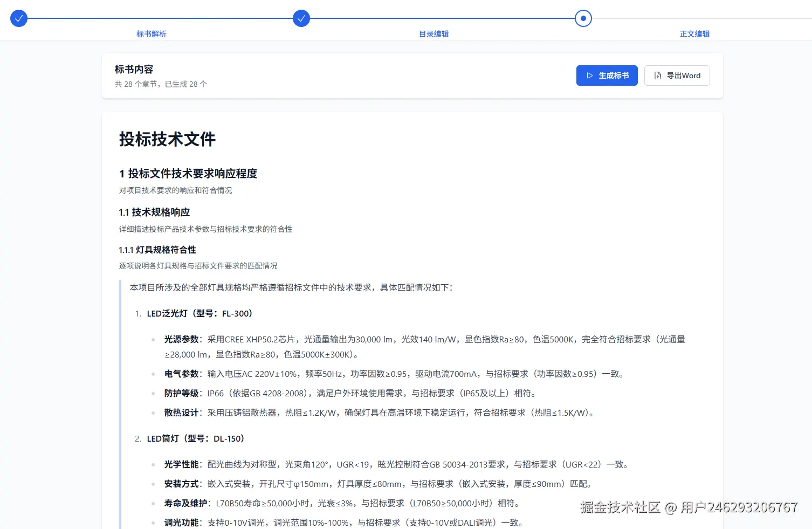Viewport: 812px width, 529px height.
Task: Click the 光学性能 bullet line
Action: point(396,465)
